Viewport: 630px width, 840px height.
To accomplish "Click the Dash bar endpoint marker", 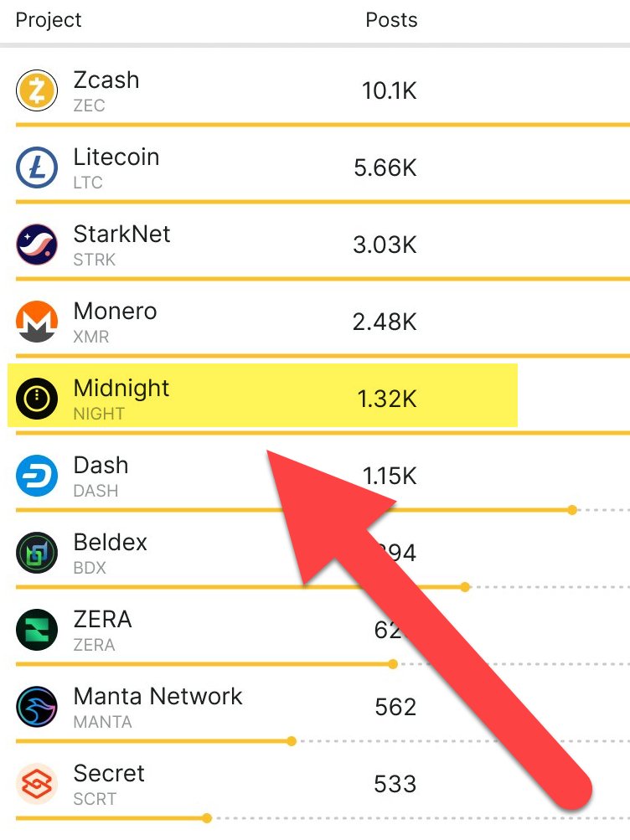I will (572, 509).
